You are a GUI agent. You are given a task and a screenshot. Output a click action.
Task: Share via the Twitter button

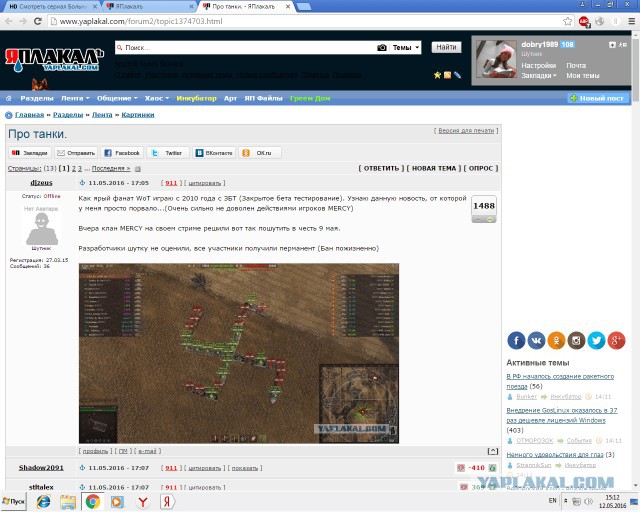[168, 153]
